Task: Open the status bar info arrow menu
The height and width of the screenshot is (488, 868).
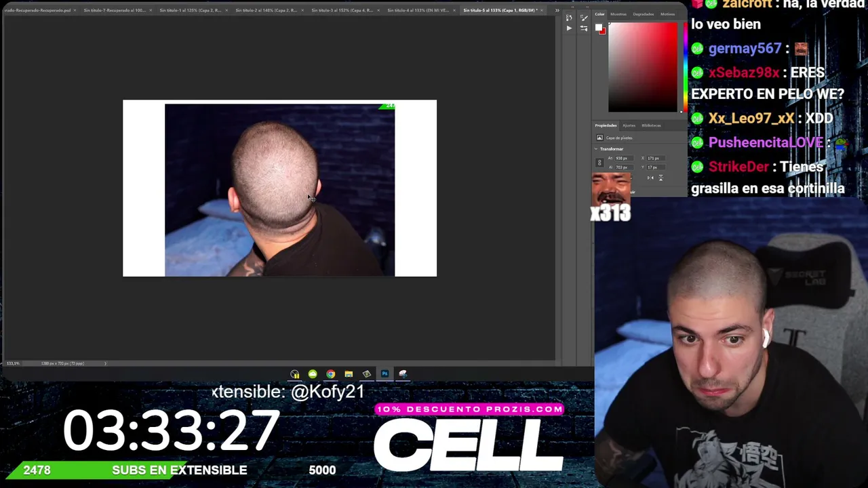Action: click(x=105, y=363)
